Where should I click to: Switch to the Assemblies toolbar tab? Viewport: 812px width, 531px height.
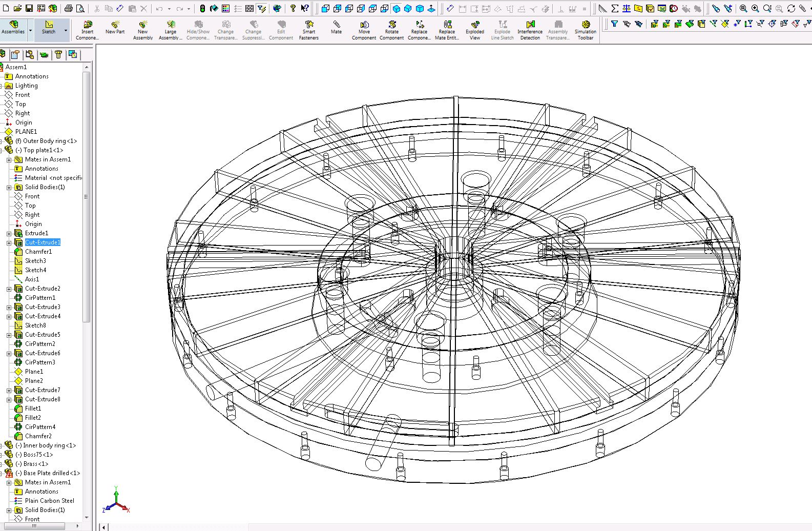[x=13, y=28]
